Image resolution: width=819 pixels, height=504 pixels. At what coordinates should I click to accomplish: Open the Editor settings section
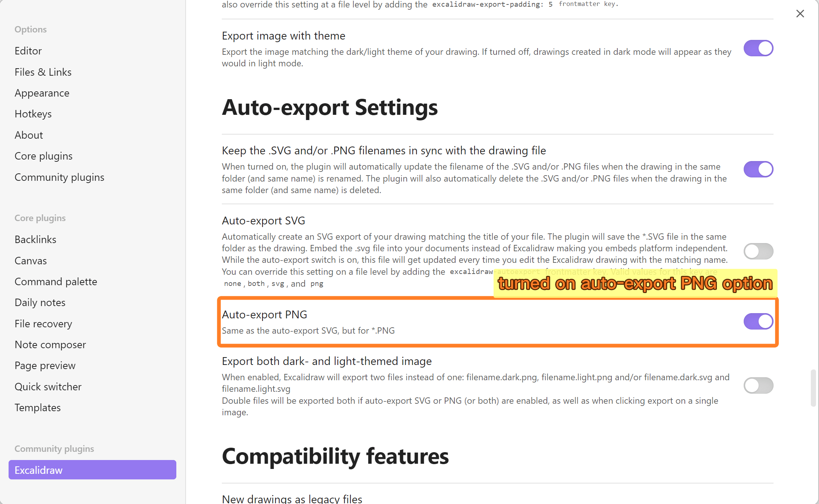(28, 51)
